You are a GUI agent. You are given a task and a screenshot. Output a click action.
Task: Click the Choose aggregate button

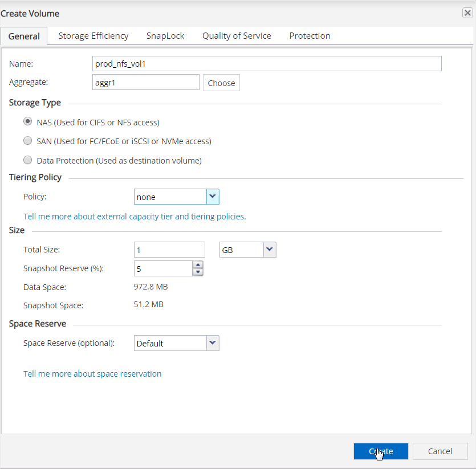[221, 83]
